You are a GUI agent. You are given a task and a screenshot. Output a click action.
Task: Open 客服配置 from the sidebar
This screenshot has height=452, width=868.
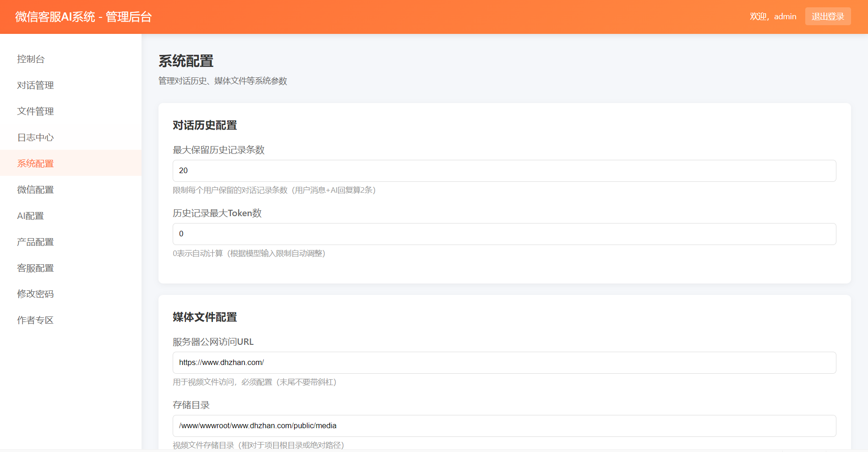pyautogui.click(x=35, y=268)
